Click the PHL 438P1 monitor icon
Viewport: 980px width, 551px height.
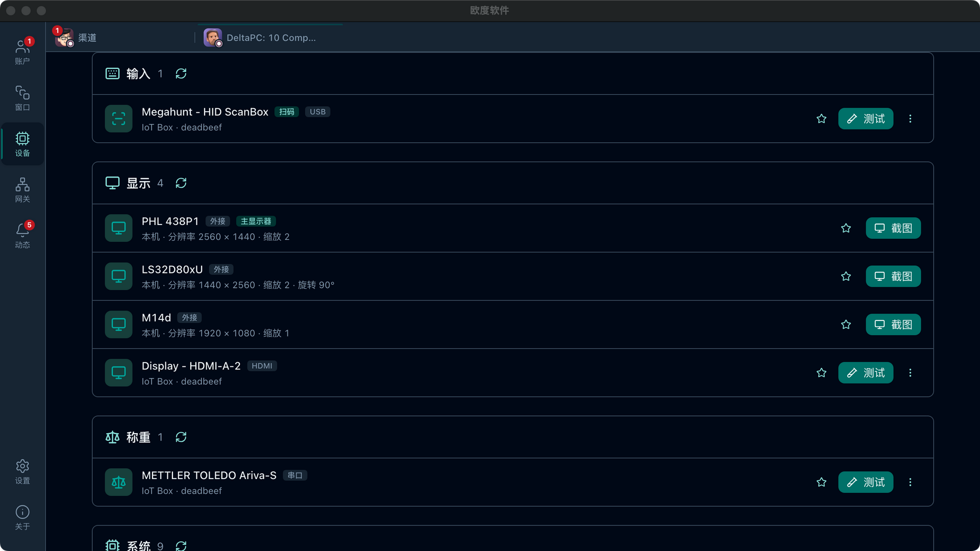point(118,228)
